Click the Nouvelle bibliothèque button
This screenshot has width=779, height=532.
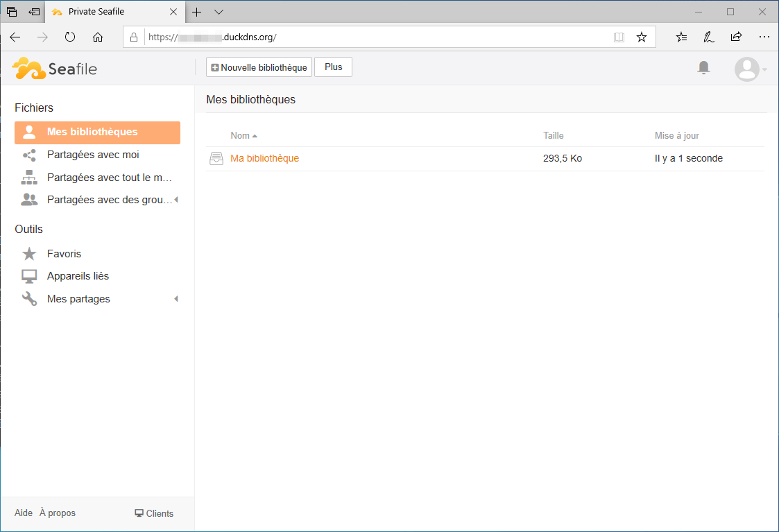259,67
